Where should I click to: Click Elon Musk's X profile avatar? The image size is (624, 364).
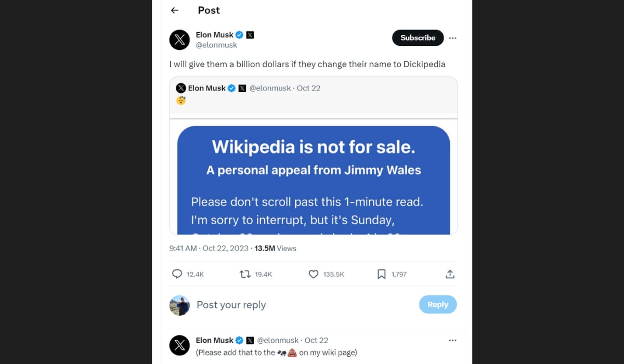(x=179, y=40)
